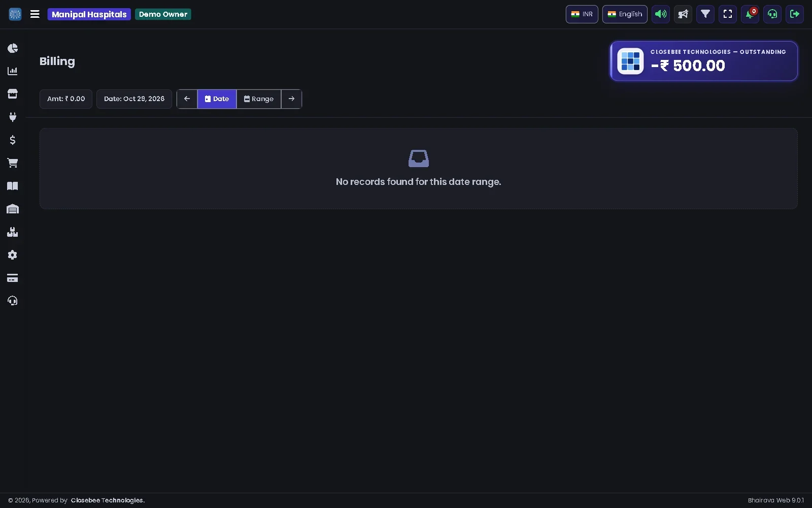Open the dashboard pie chart icon
The height and width of the screenshot is (508, 812).
[x=13, y=48]
